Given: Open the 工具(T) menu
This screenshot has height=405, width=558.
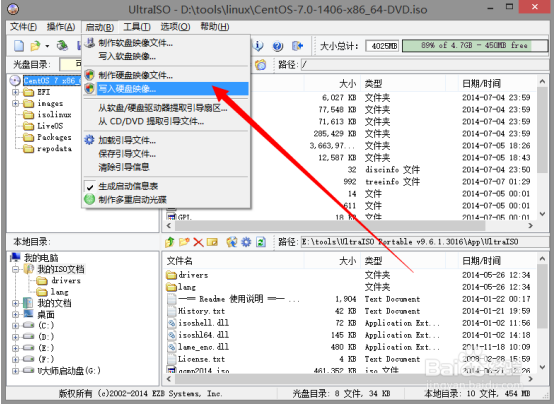Looking at the screenshot, I should [x=137, y=27].
